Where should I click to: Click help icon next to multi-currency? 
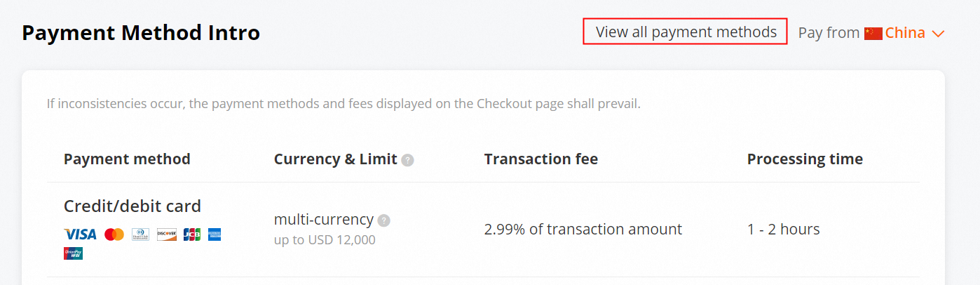tap(383, 220)
